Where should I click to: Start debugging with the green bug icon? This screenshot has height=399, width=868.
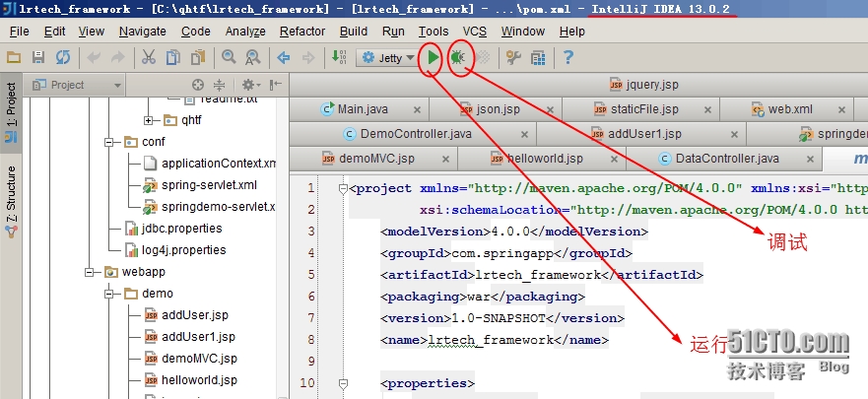(458, 57)
